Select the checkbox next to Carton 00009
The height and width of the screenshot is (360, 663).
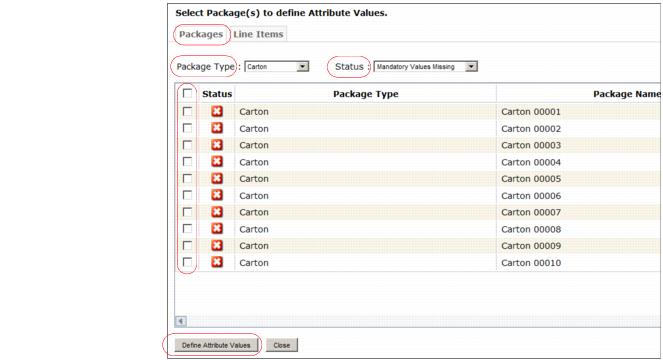pyautogui.click(x=187, y=245)
